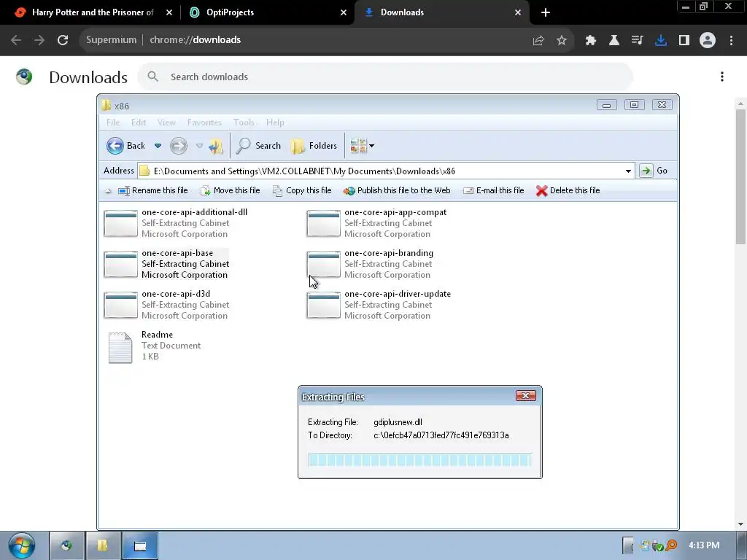Select one-core-api-d3d file

(x=166, y=306)
